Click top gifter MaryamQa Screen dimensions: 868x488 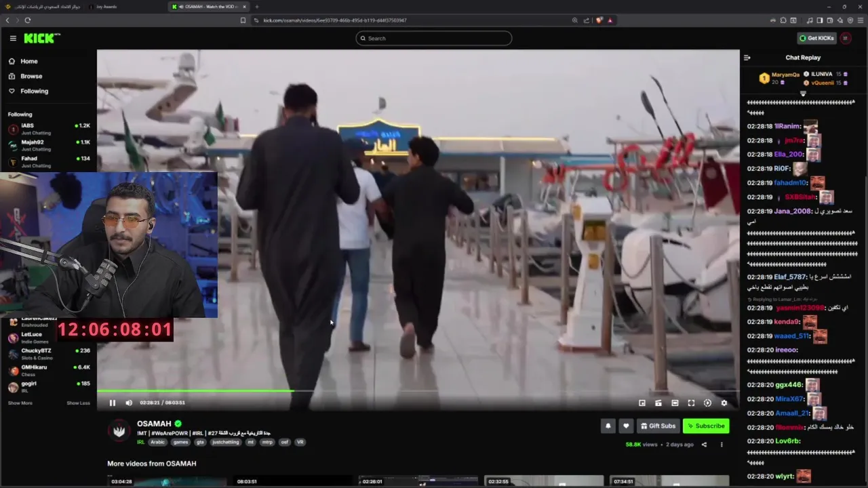click(785, 75)
